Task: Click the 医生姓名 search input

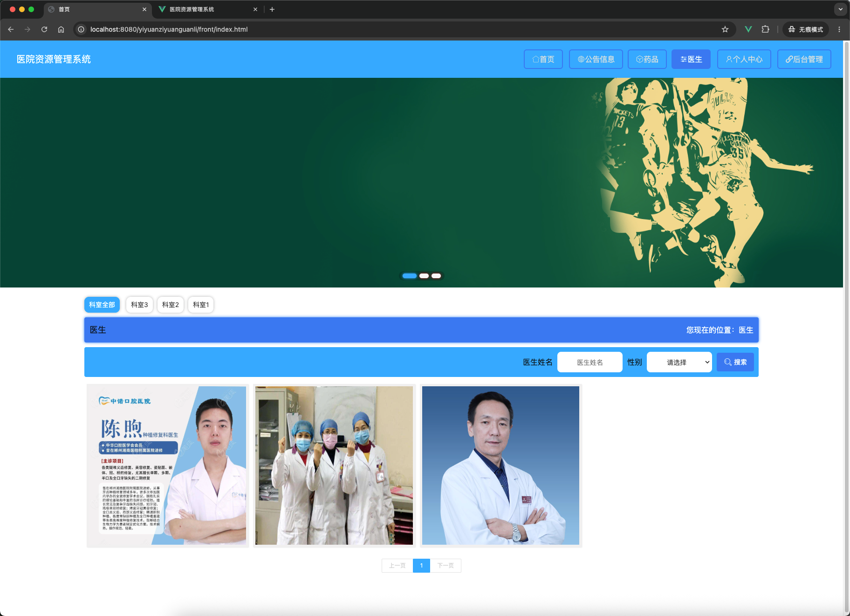Action: click(590, 362)
